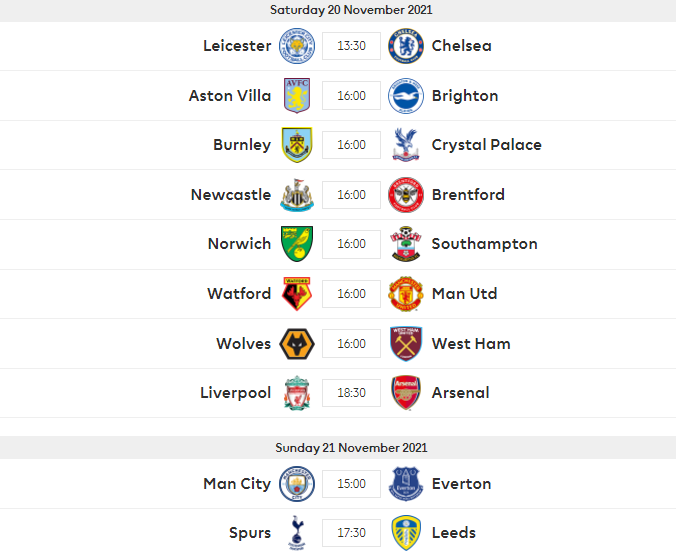Image resolution: width=676 pixels, height=555 pixels.
Task: Select the Norwich canary crest
Action: point(297,244)
